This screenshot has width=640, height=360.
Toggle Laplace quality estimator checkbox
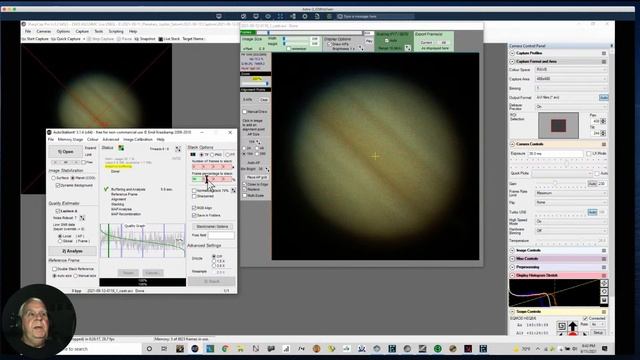pyautogui.click(x=58, y=211)
